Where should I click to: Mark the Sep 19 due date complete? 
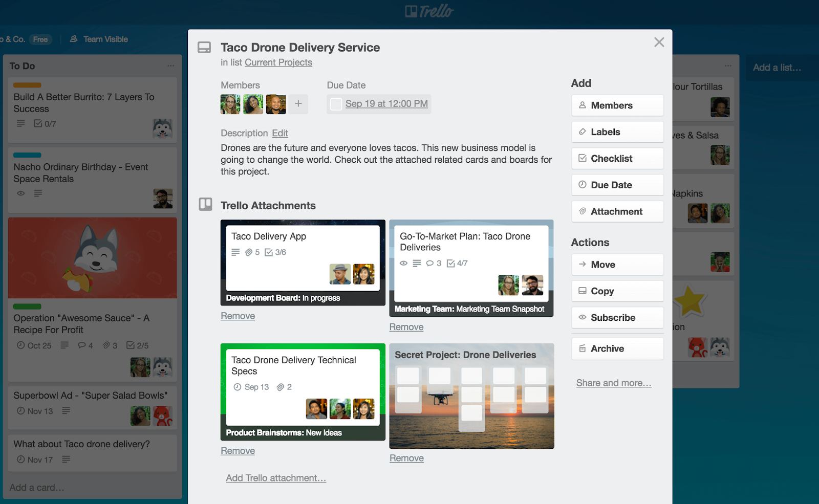(x=336, y=104)
